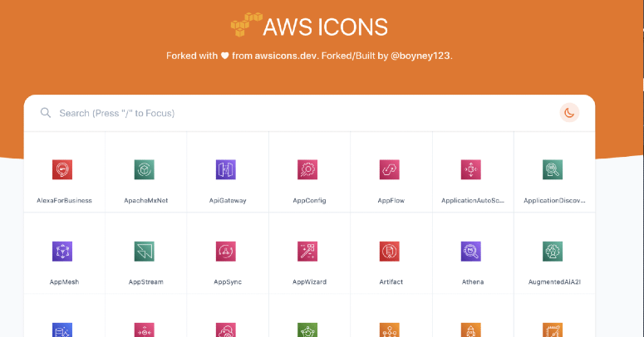Select the AppMesh icon
The height and width of the screenshot is (337, 644).
tap(63, 252)
